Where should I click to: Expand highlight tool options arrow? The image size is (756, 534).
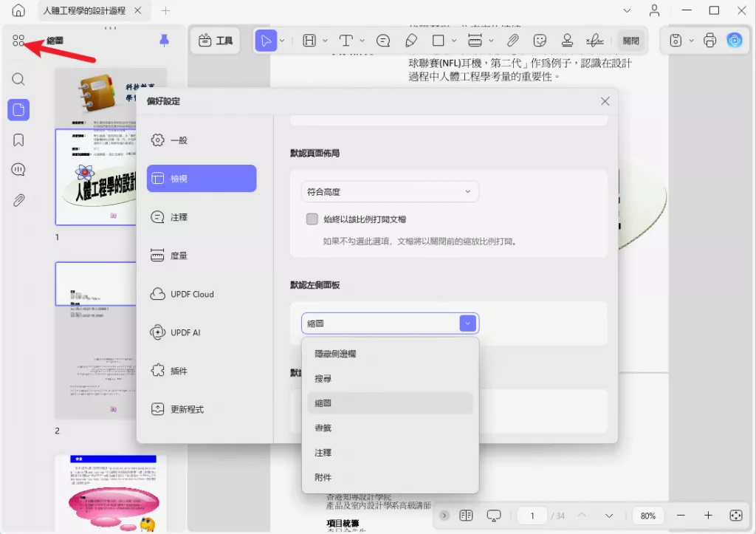coord(325,41)
